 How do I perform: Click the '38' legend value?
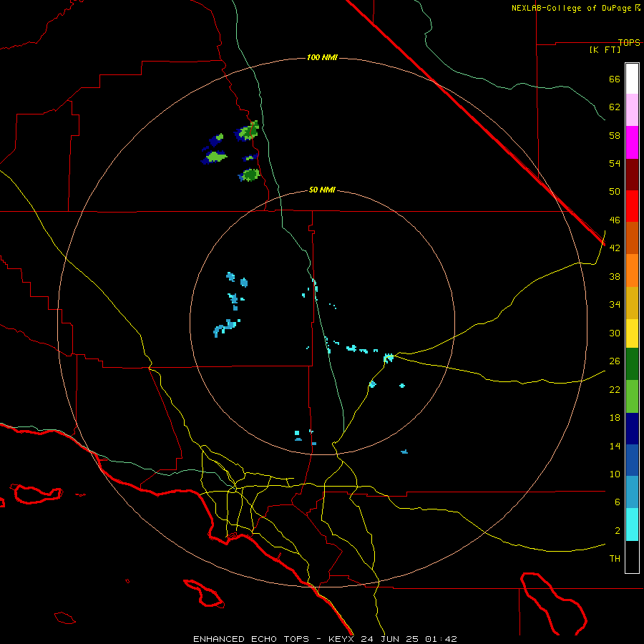pos(615,276)
